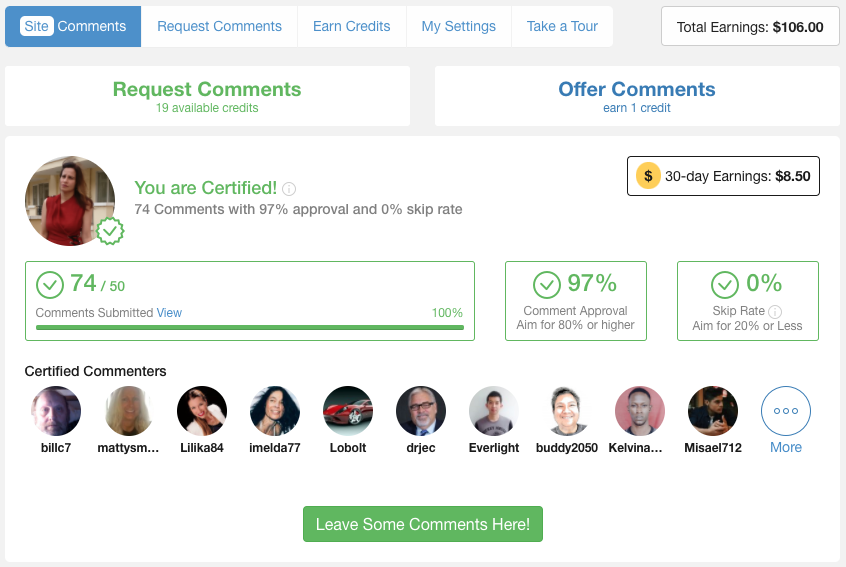
Task: Open the More certified commenters circle
Action: pyautogui.click(x=786, y=411)
